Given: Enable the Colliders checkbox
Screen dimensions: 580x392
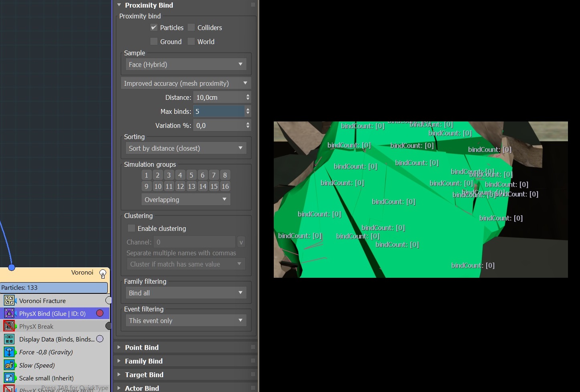Looking at the screenshot, I should click(192, 28).
